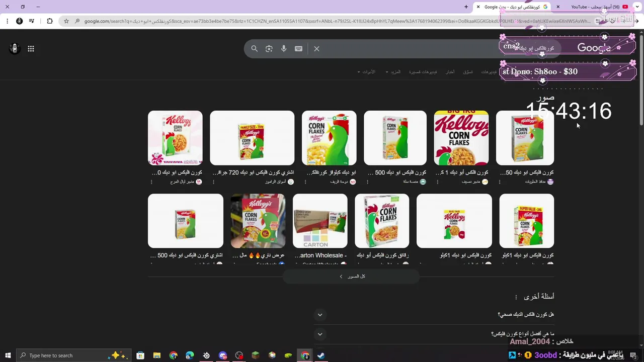644x362 pixels.
Task: Open a new browser tab with plus button
Action: tap(466, 7)
